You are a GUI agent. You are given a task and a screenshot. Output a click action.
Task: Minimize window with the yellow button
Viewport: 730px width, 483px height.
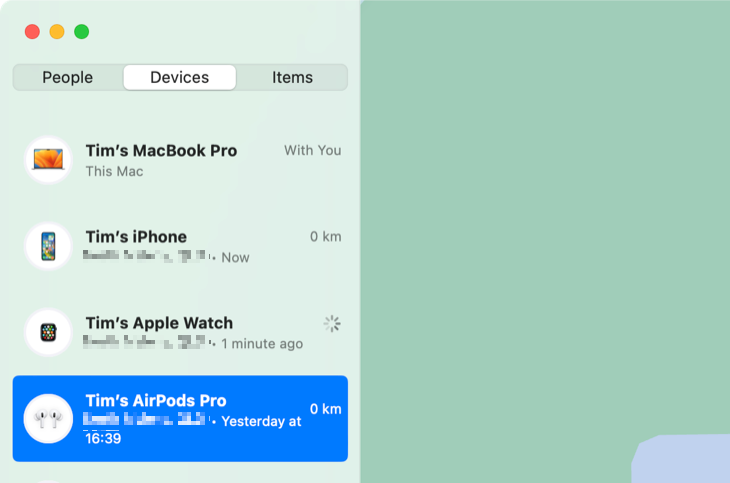57,32
